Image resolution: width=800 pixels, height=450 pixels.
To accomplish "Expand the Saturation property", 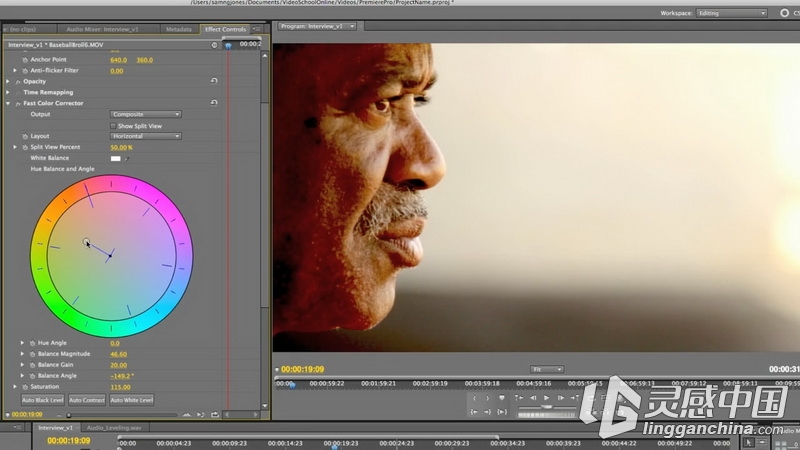I will (x=15, y=387).
